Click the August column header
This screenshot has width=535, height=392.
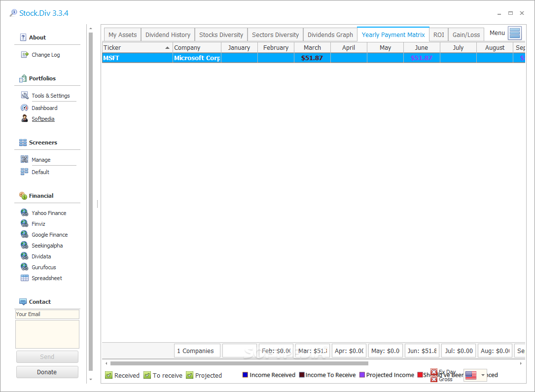495,48
